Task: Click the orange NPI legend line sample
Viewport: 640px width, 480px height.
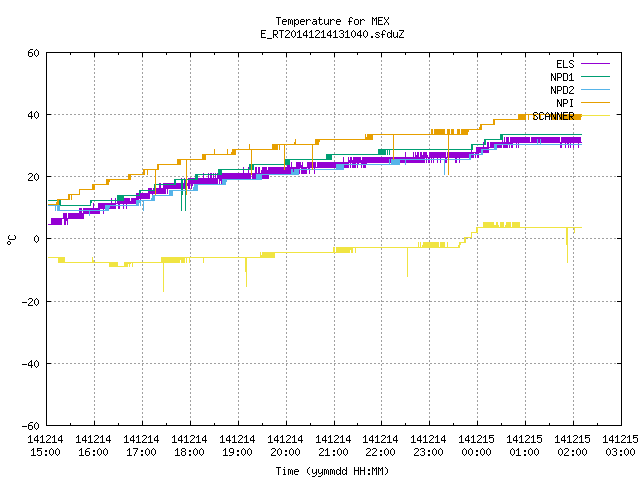Action: [595, 102]
